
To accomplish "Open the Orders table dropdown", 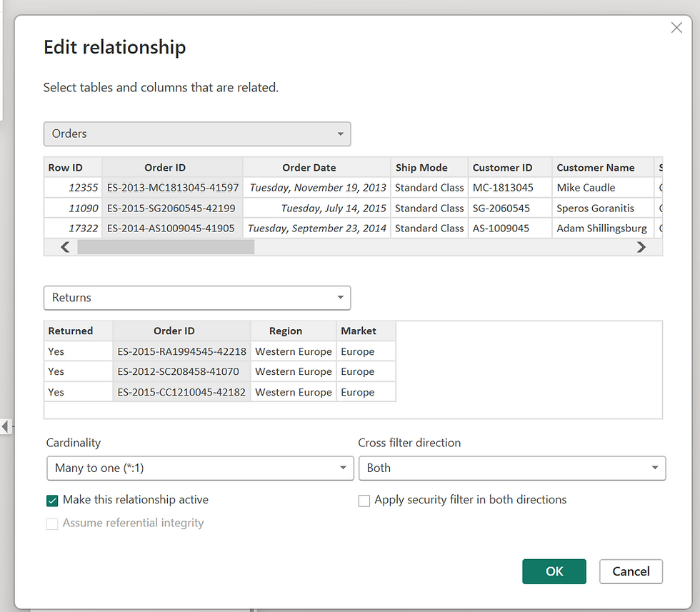I will coord(197,134).
